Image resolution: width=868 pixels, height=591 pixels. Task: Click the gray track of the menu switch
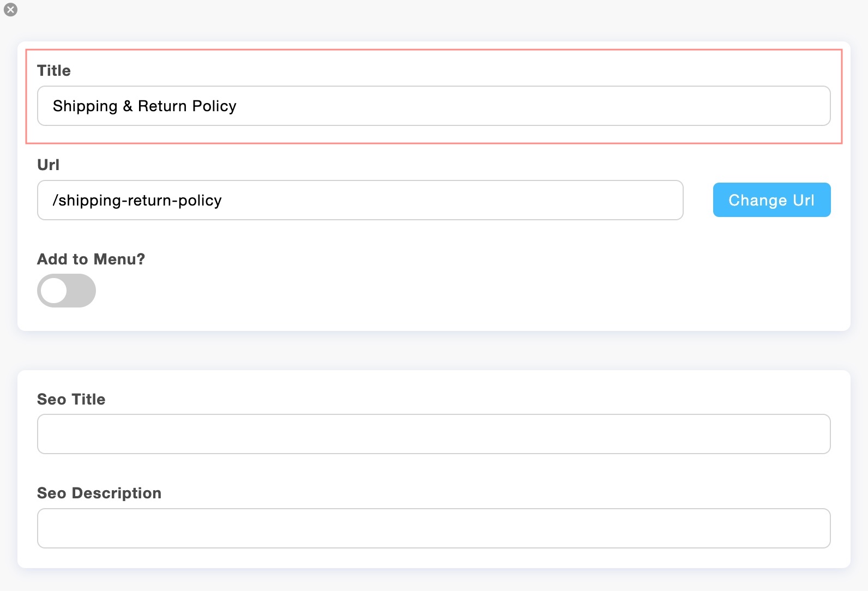(82, 291)
